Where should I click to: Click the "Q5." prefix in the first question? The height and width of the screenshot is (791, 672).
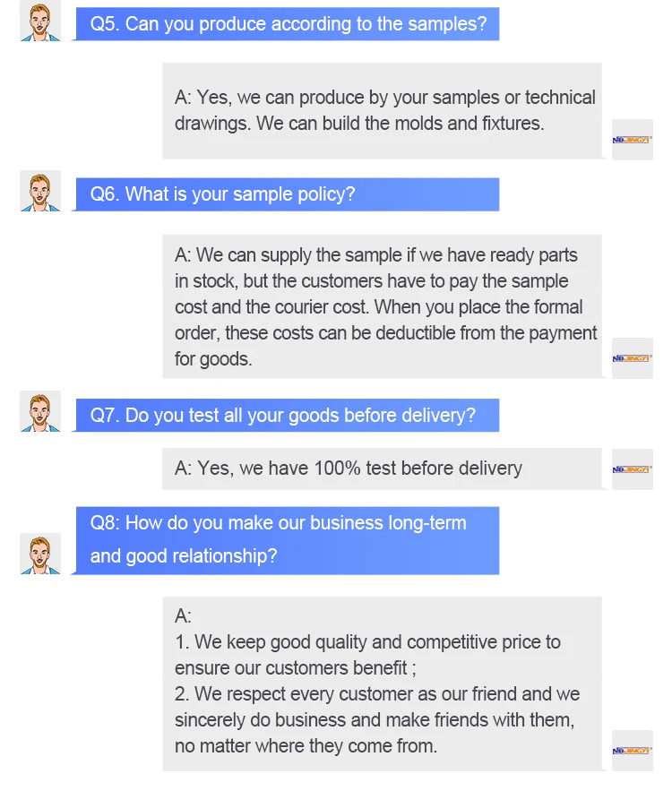[105, 23]
